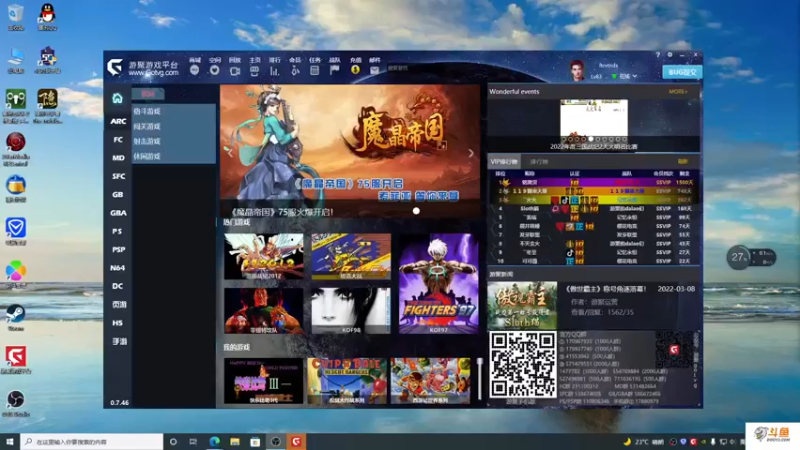Screen dimensions: 800x450
Task: Open the 商城 store icon in top toolbar
Action: pyautogui.click(x=194, y=71)
